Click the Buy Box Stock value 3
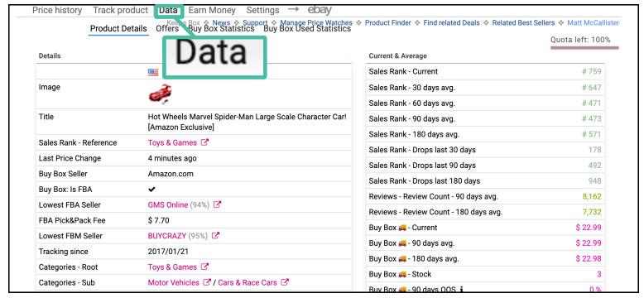 pos(599,275)
